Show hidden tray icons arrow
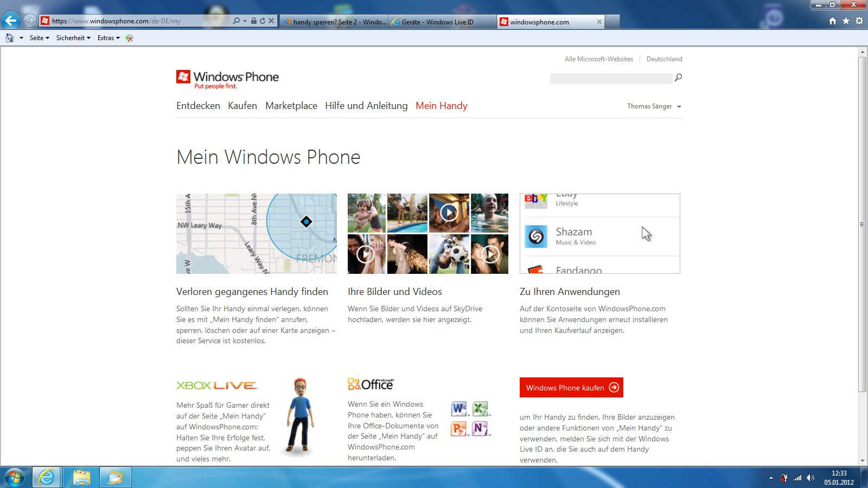The image size is (868, 488). pos(771,478)
